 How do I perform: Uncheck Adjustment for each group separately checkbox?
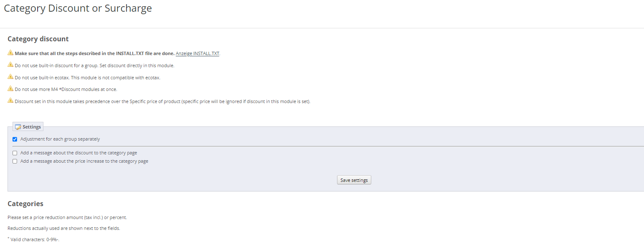[x=15, y=139]
